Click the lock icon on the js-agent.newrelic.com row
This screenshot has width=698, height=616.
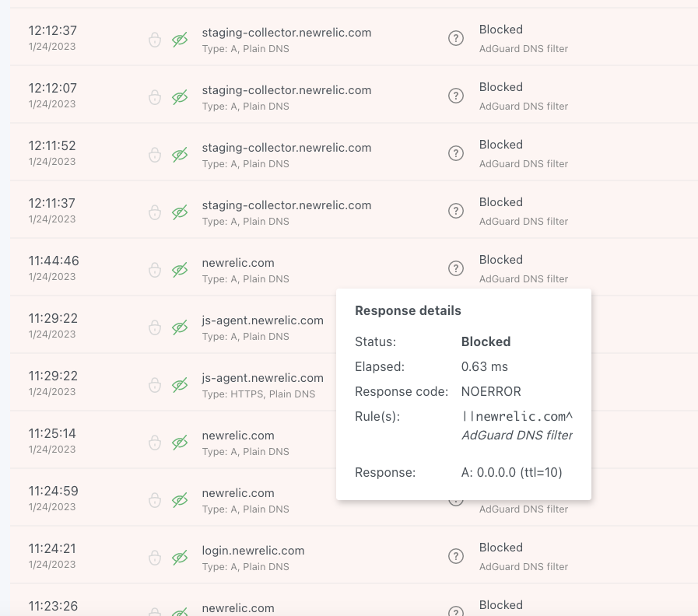(x=154, y=326)
